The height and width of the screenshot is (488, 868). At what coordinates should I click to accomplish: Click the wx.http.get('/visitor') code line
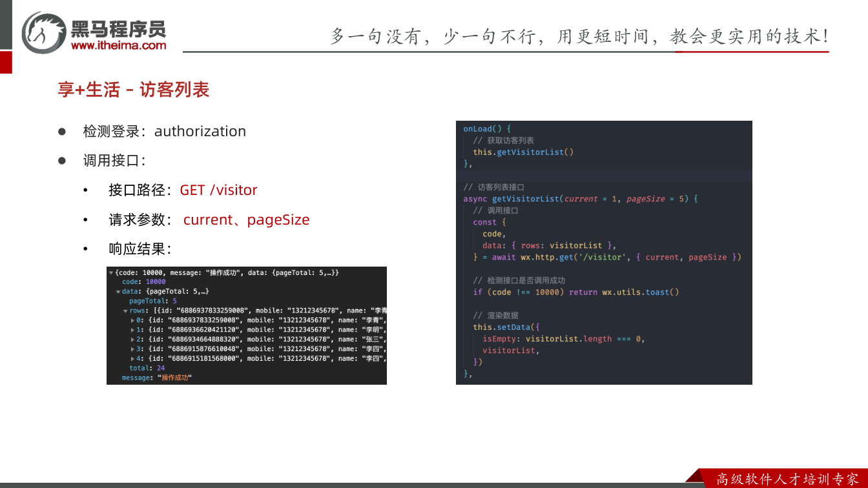click(607, 257)
